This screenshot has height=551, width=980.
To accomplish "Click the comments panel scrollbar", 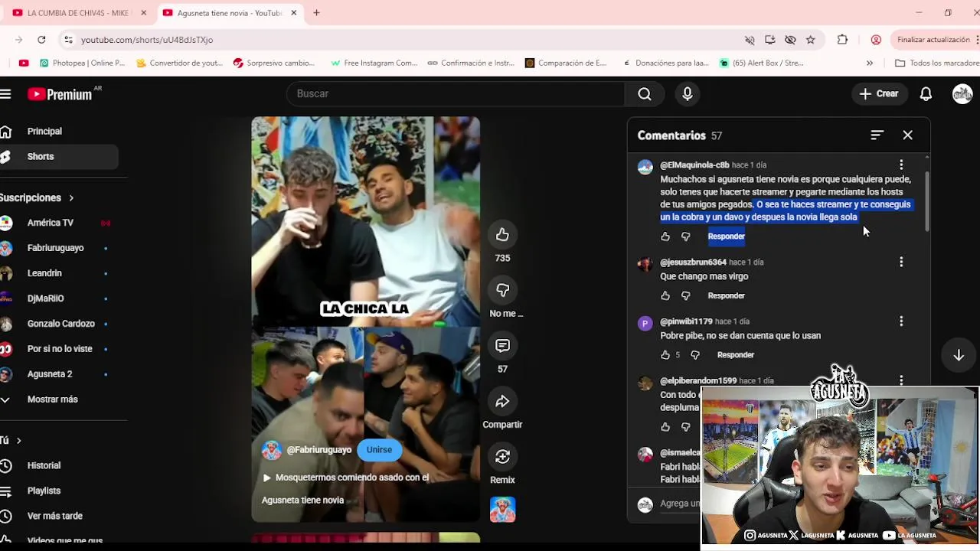I will (927, 201).
